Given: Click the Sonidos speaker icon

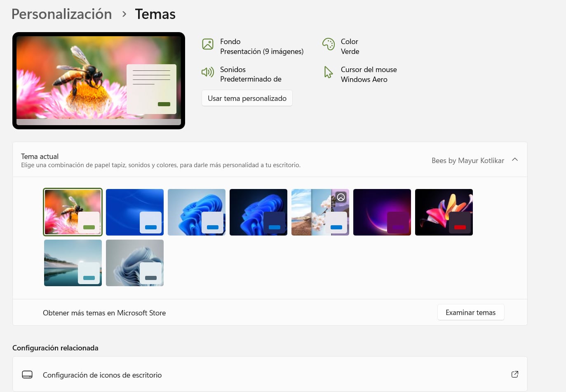Looking at the screenshot, I should [208, 72].
